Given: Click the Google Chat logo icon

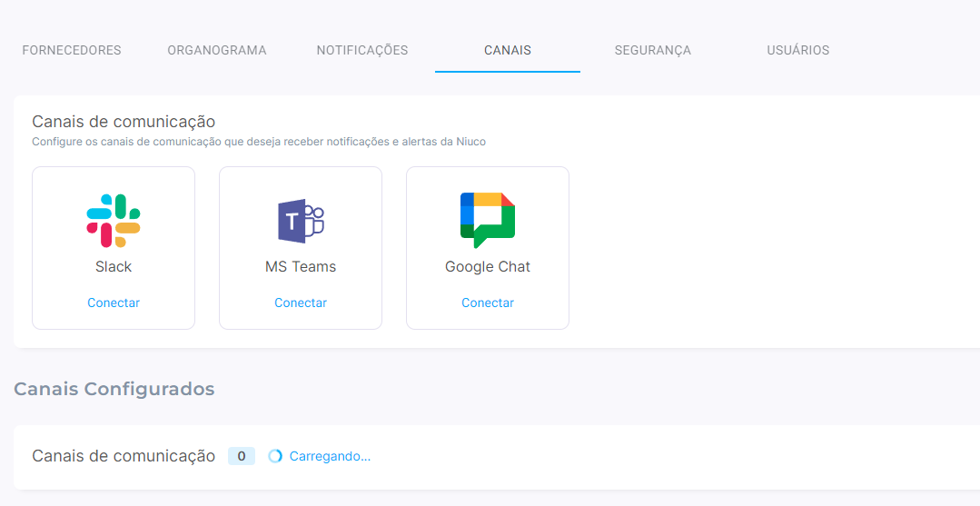Looking at the screenshot, I should [x=488, y=220].
